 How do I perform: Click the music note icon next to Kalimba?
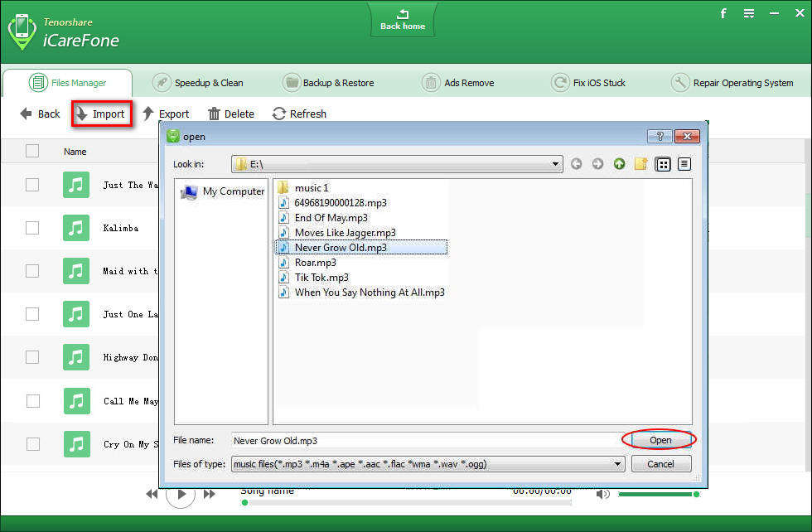(x=76, y=227)
